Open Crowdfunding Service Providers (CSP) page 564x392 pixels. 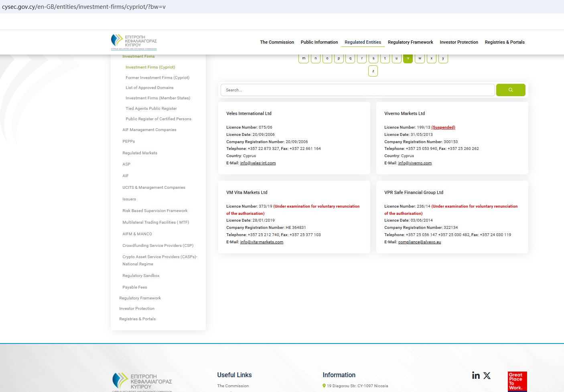[158, 246]
